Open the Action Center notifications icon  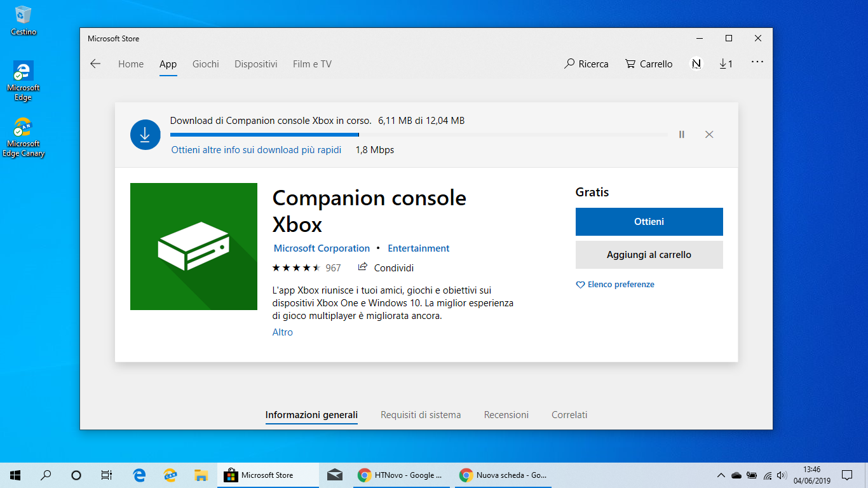click(x=846, y=475)
